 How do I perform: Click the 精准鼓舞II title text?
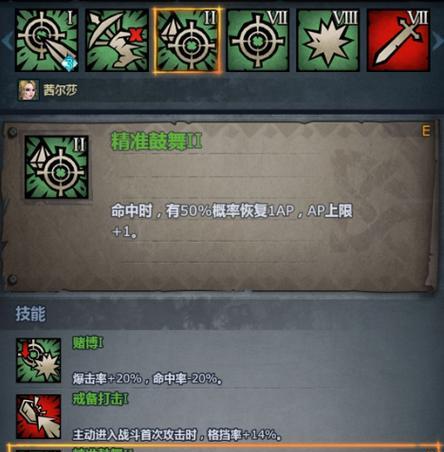(x=157, y=141)
